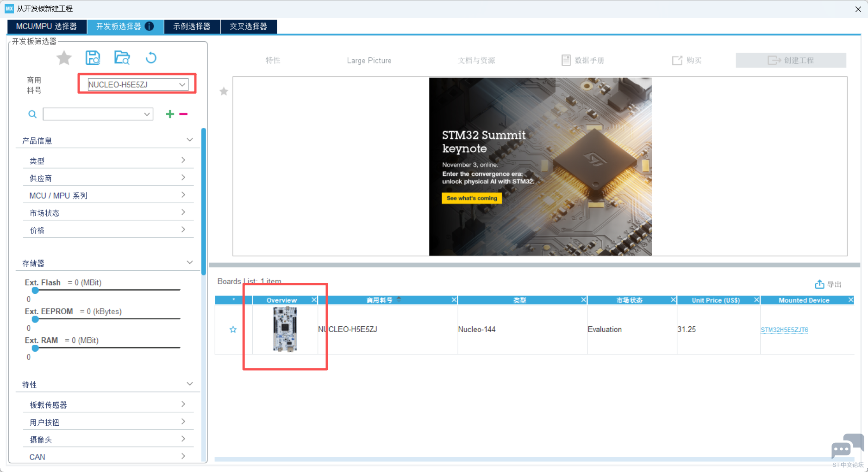The width and height of the screenshot is (868, 472).
Task: Collapse the 产品信息 section
Action: [x=189, y=140]
